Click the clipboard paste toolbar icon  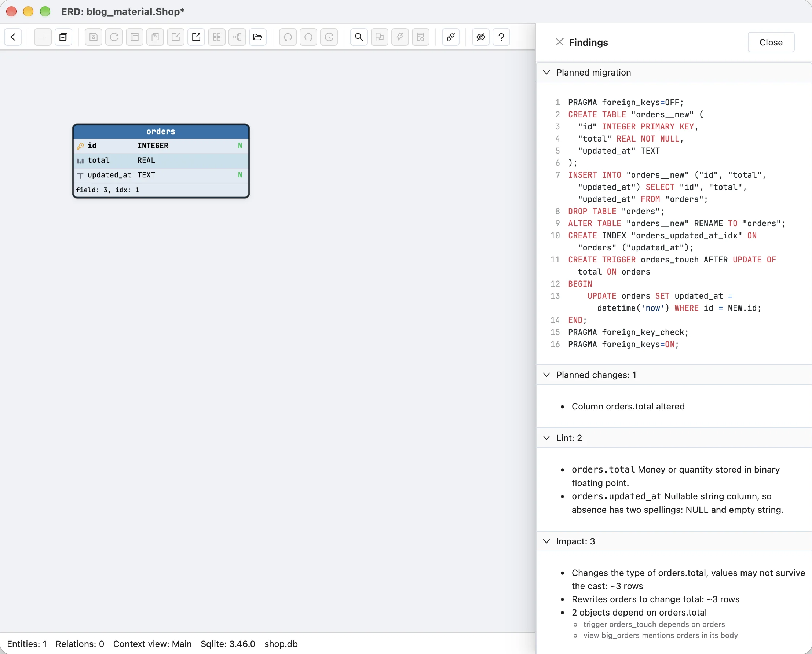[155, 37]
